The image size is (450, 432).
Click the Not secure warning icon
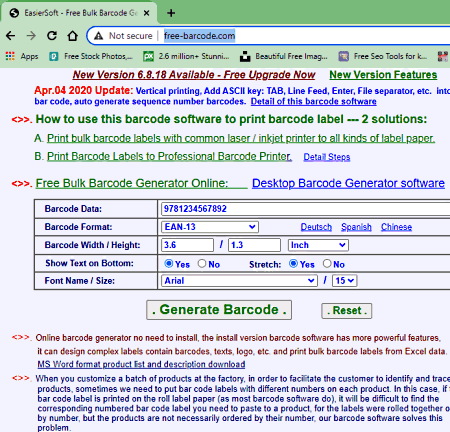click(x=98, y=36)
